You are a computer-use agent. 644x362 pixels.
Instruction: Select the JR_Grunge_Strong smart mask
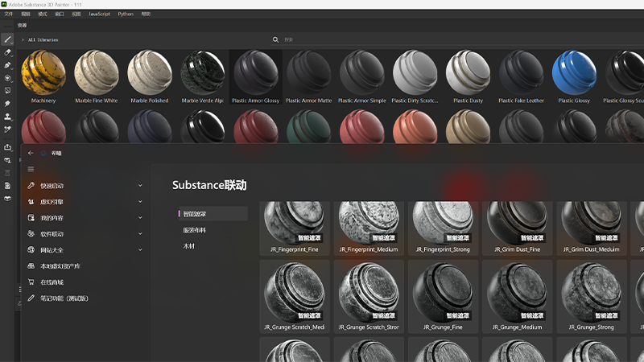tap(592, 296)
